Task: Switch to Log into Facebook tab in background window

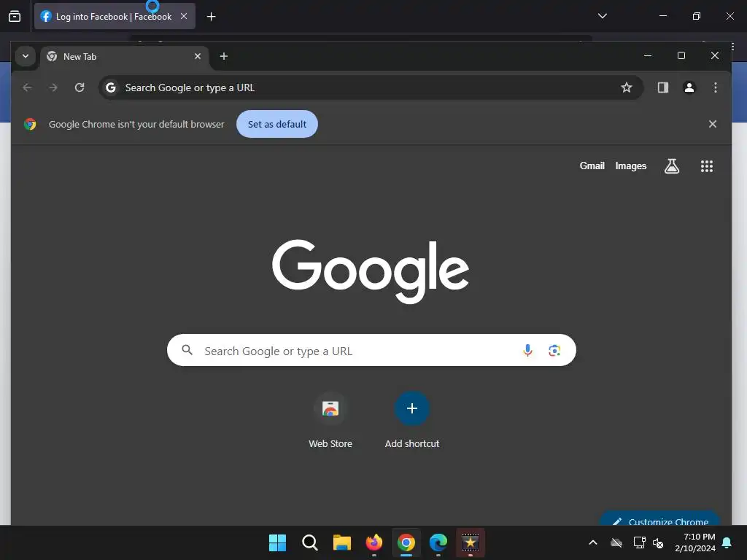Action: click(x=115, y=16)
